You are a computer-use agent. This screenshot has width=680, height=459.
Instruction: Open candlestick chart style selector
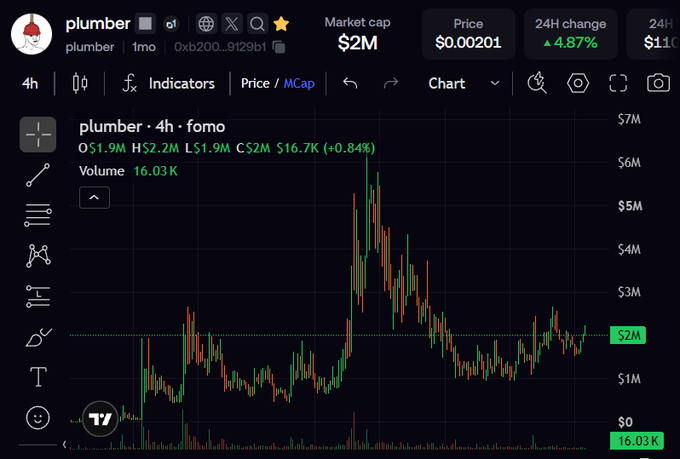tap(80, 83)
